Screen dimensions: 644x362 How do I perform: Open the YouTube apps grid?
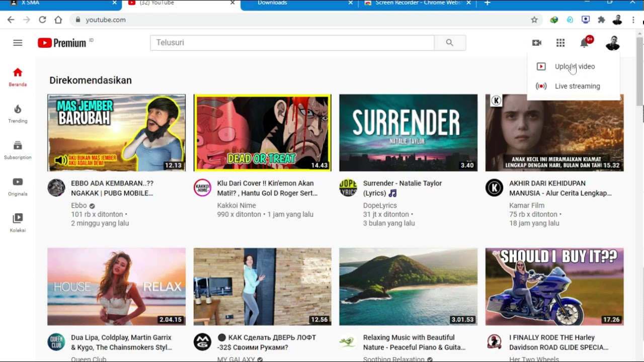(x=560, y=43)
